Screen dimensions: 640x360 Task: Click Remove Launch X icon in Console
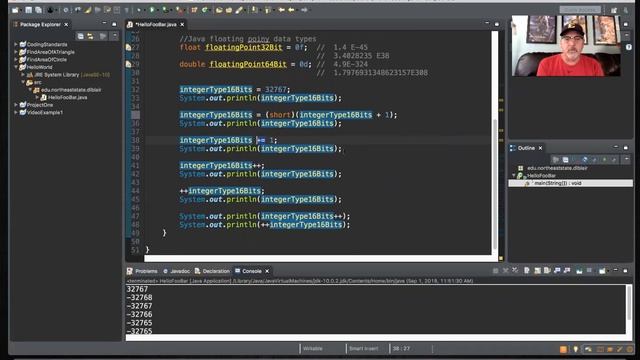(x=506, y=271)
